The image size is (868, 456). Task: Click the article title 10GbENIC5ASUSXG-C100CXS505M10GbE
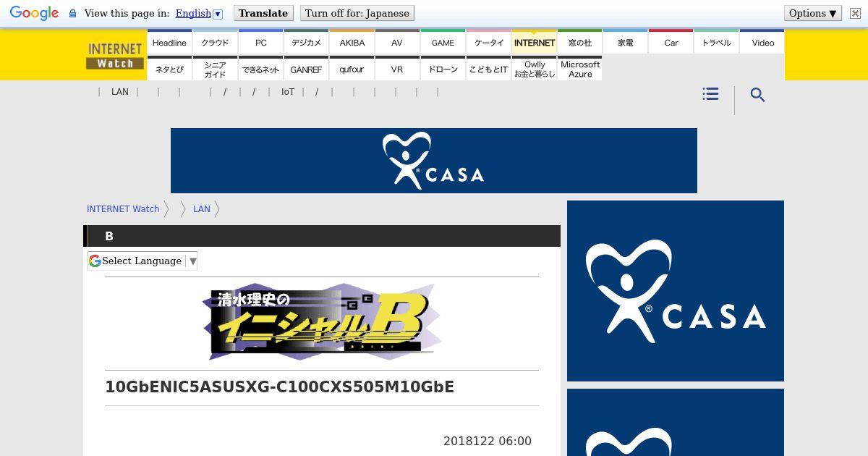click(x=280, y=387)
